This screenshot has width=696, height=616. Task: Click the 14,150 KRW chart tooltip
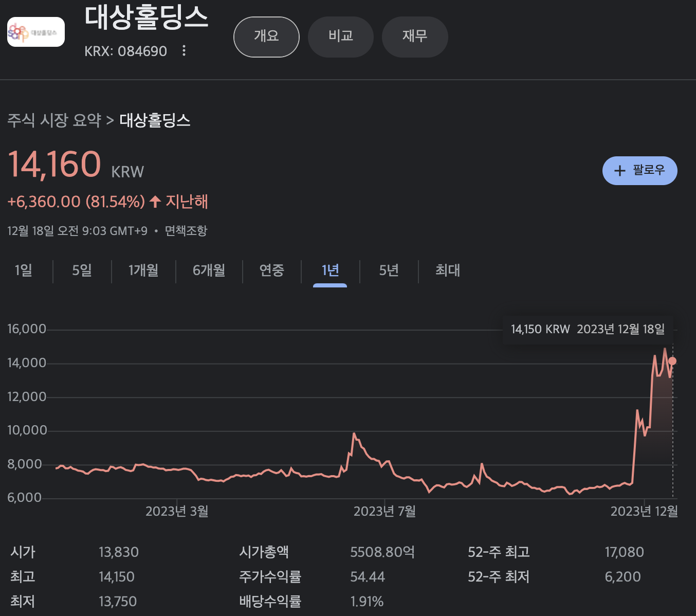coord(588,329)
